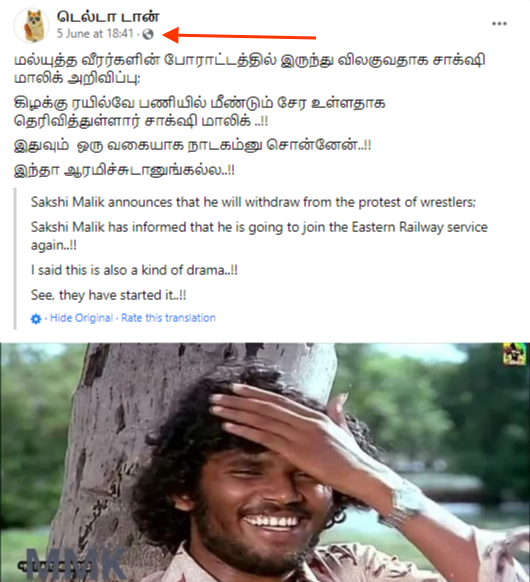The image size is (530, 582).
Task: Open the டெல்டா டான் profile name
Action: pos(108,17)
